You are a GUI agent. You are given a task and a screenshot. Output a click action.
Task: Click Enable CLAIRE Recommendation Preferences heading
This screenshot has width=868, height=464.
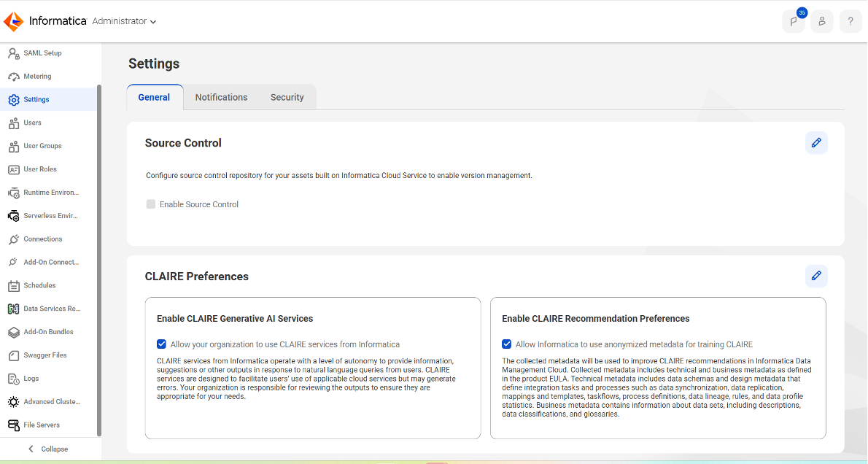point(596,319)
